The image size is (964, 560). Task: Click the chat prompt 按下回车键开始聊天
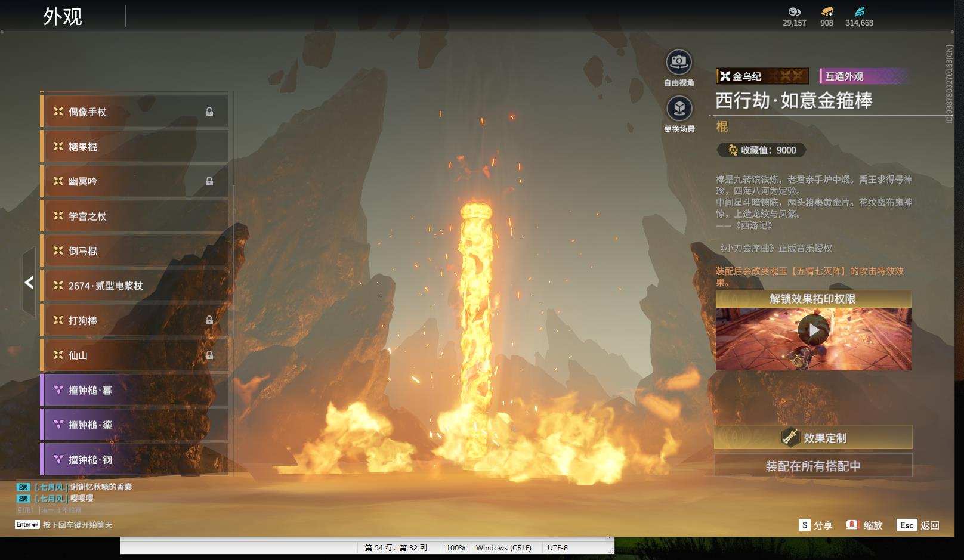point(78,525)
